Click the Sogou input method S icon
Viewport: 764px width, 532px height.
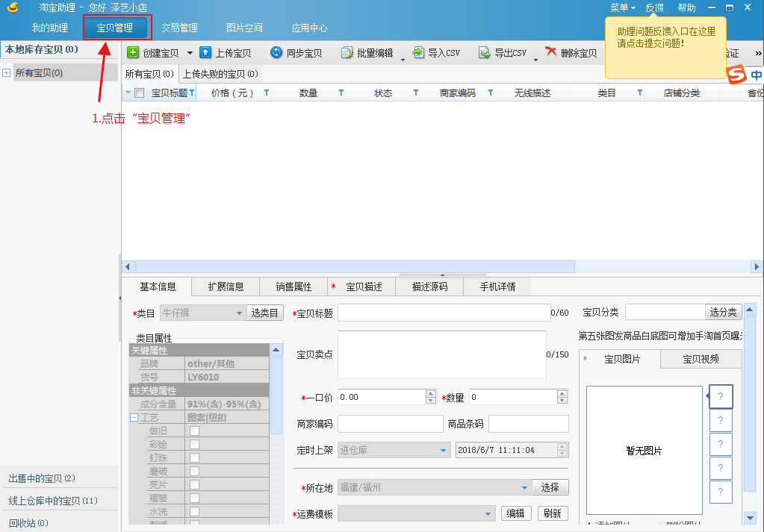tap(736, 75)
